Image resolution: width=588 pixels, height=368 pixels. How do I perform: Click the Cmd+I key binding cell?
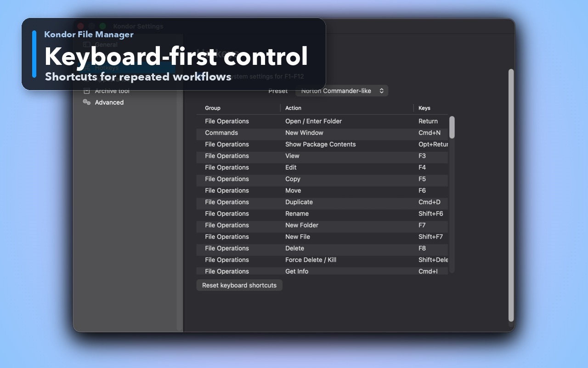tap(428, 271)
